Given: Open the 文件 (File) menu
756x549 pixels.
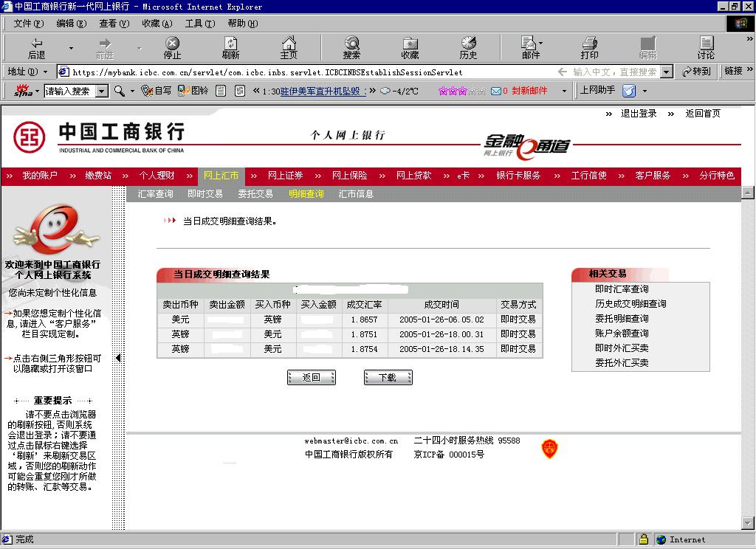Looking at the screenshot, I should [x=29, y=23].
